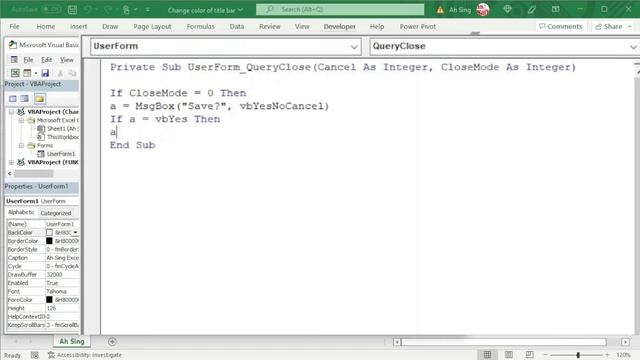Click the Share button
This screenshot has width=640, height=360.
click(x=613, y=27)
